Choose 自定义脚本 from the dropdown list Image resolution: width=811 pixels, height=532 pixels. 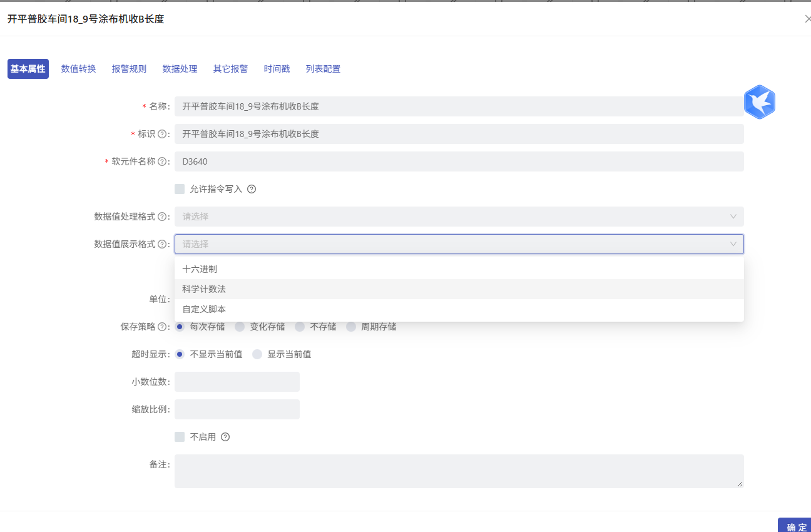click(x=459, y=309)
